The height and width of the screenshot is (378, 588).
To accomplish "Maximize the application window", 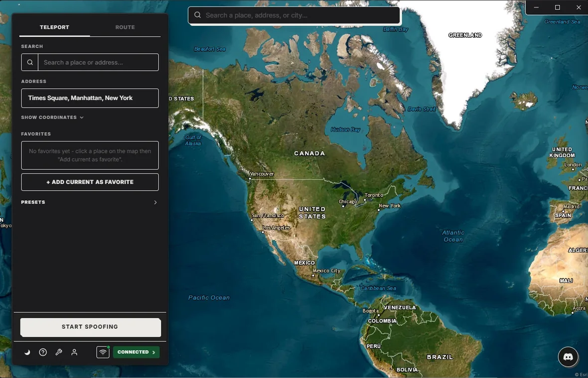I will 557,7.
